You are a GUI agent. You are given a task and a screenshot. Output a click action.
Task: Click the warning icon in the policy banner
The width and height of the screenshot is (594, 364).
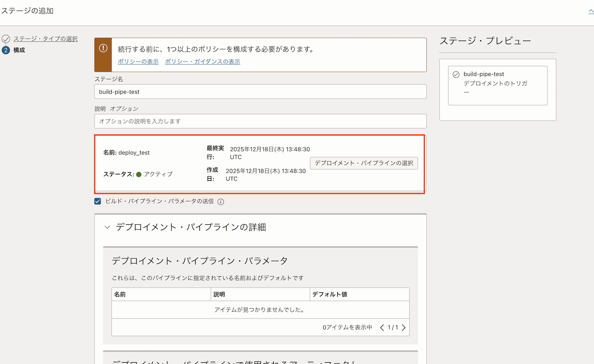103,48
